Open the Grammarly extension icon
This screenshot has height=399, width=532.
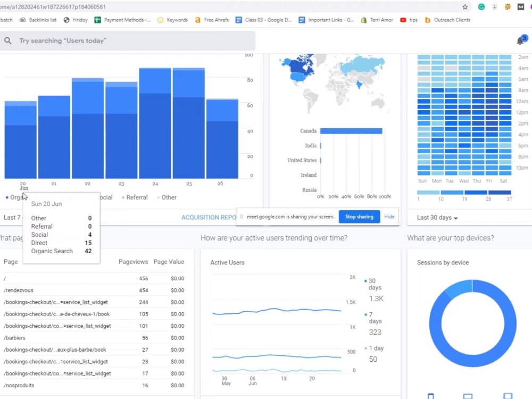(x=481, y=7)
